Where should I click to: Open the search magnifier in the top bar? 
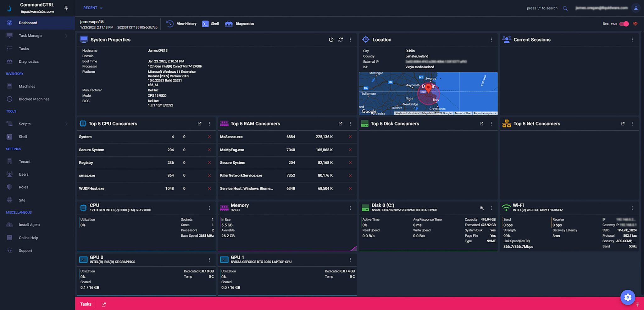(x=565, y=8)
